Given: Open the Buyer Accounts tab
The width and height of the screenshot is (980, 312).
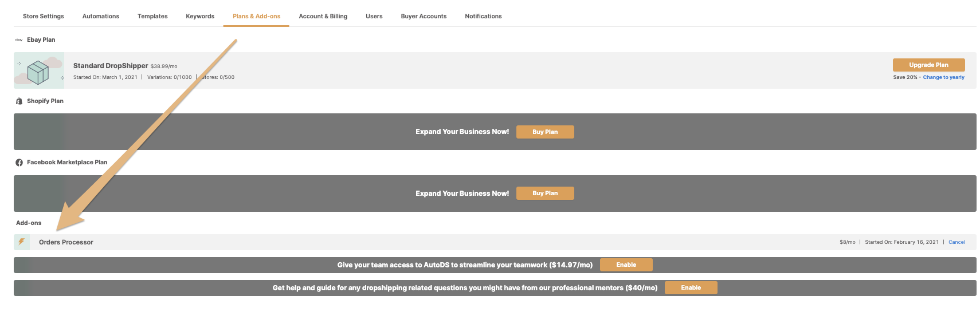Looking at the screenshot, I should coord(424,16).
